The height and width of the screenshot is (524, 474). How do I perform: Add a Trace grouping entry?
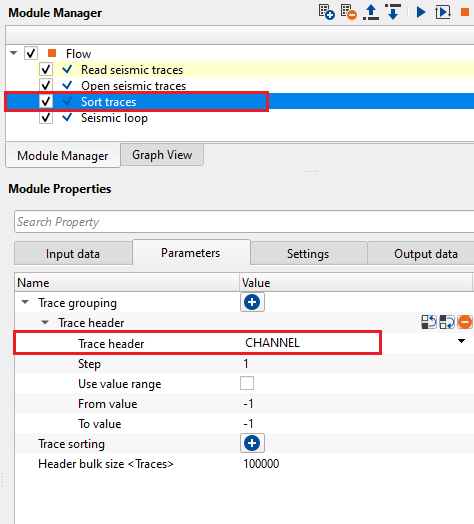(x=252, y=302)
